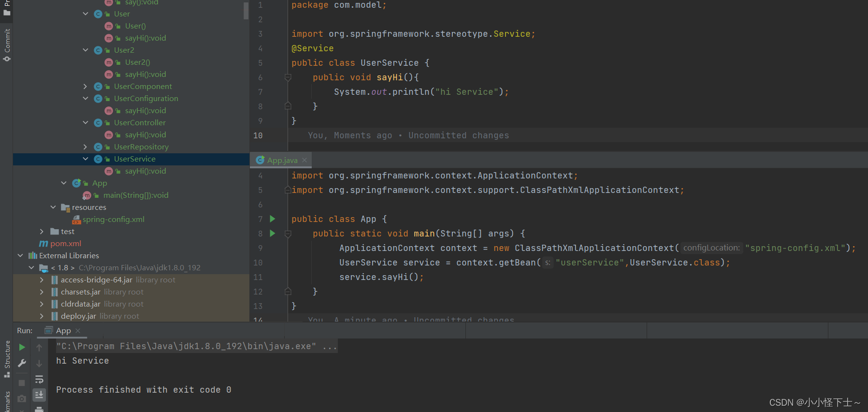Rerun App with the green play icon
868x412 pixels.
tap(22, 347)
